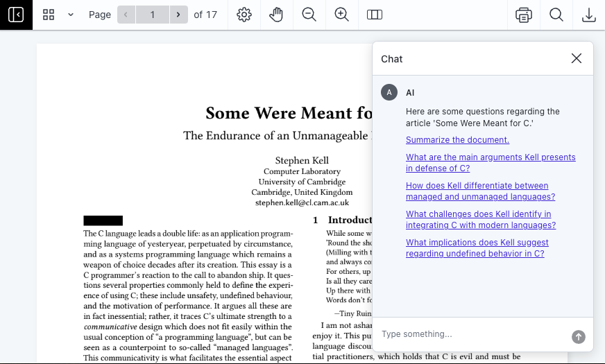The width and height of the screenshot is (605, 364).
Task: Toggle the side-by-side page layout
Action: (x=374, y=15)
